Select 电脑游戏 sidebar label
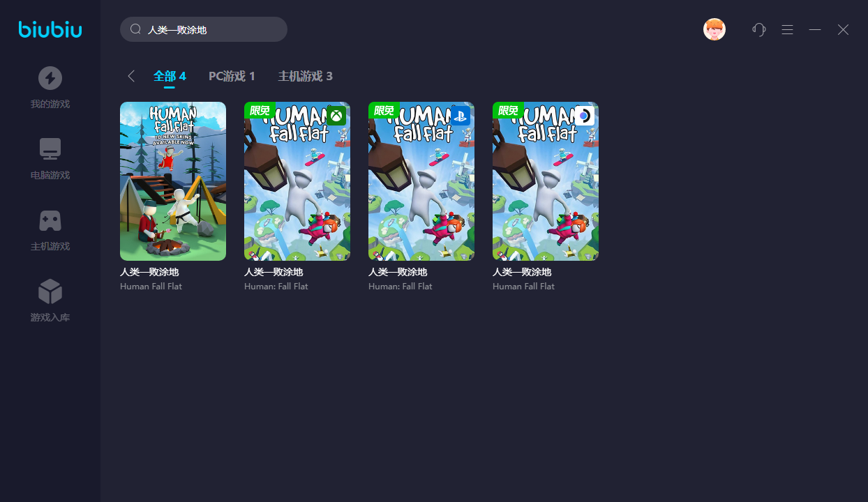The image size is (868, 502). coord(50,176)
